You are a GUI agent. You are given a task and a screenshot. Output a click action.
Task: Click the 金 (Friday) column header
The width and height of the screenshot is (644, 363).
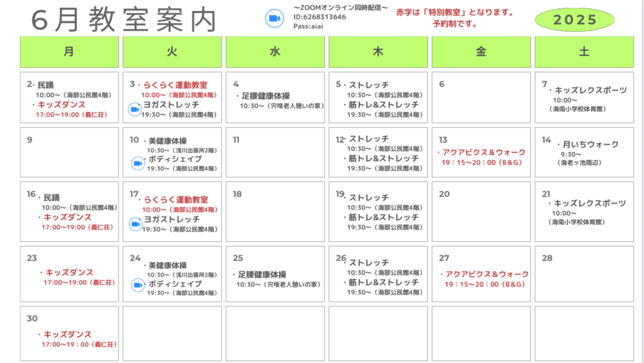(x=481, y=52)
